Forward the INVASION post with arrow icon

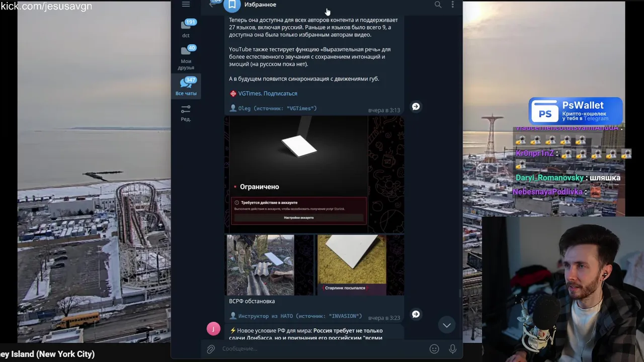pyautogui.click(x=416, y=314)
